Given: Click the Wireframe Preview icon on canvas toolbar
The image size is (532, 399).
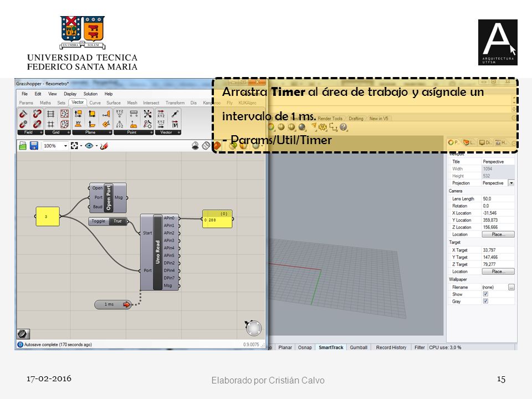Looking at the screenshot, I should click(x=206, y=146).
